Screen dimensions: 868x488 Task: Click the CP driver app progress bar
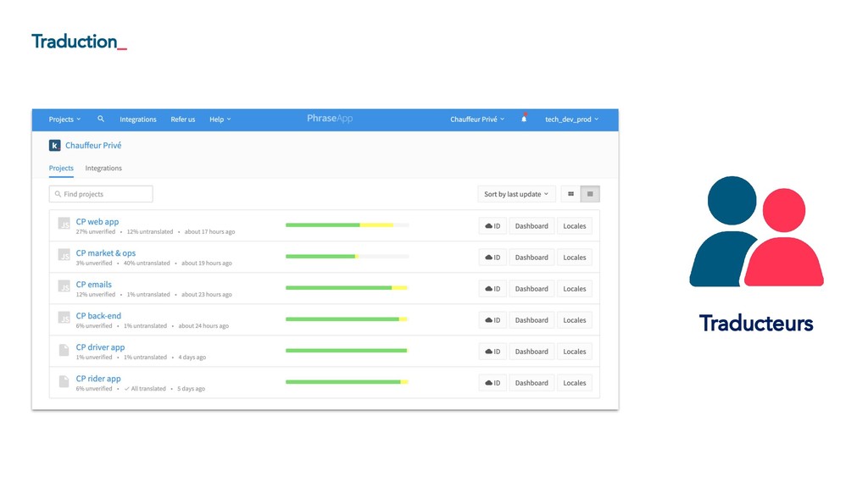pyautogui.click(x=347, y=351)
